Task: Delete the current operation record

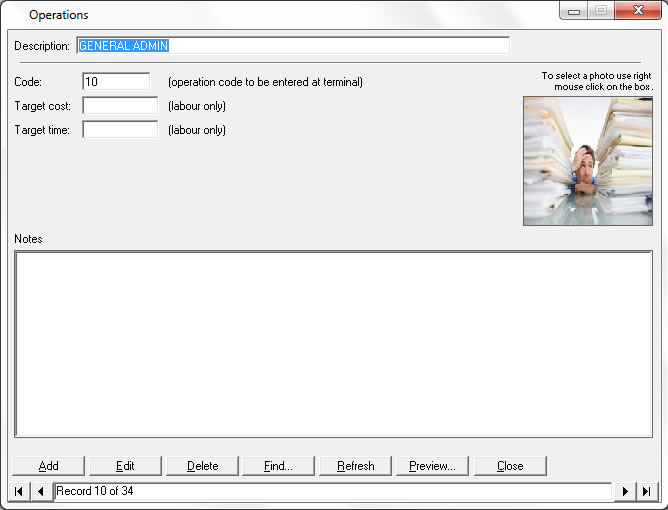Action: click(202, 466)
